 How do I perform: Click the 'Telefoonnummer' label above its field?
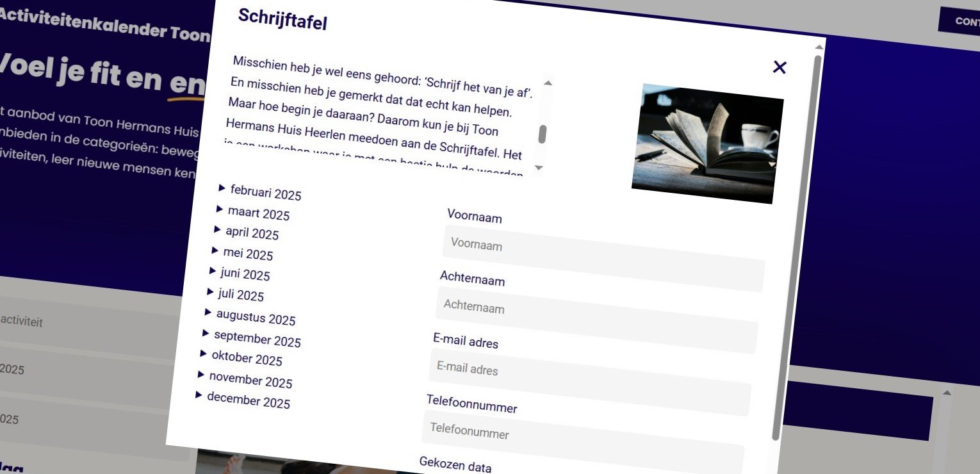[472, 404]
